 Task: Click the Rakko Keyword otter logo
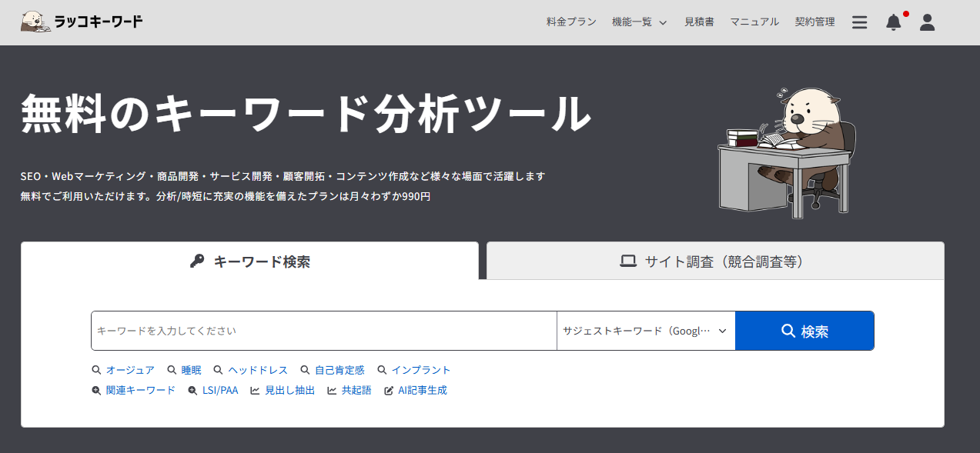pyautogui.click(x=36, y=22)
